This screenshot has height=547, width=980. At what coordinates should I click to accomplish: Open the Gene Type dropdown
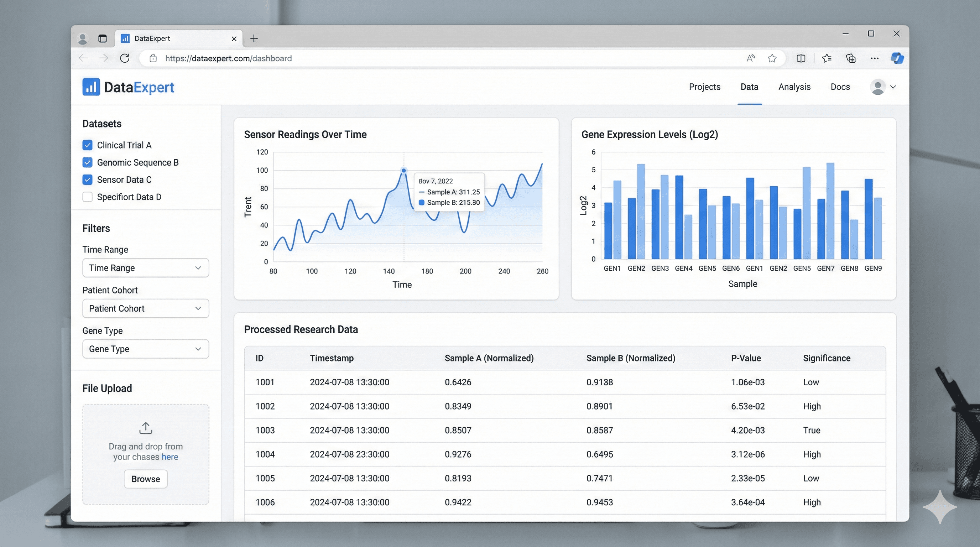[145, 349]
